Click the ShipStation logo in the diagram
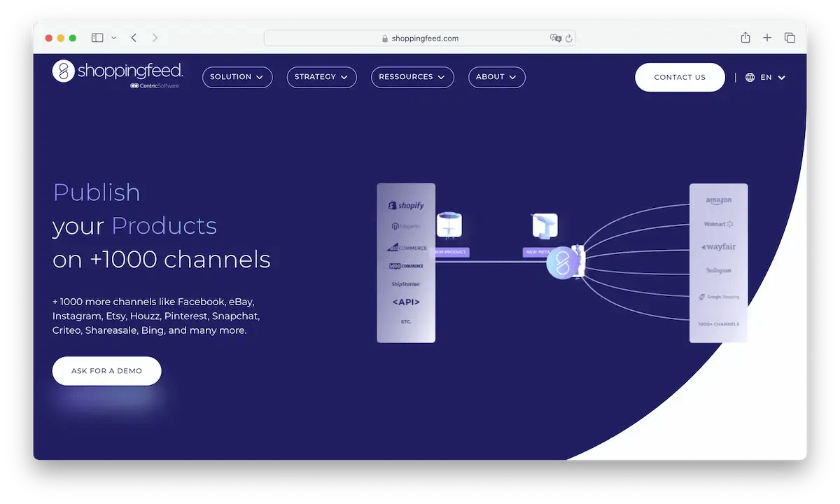840x504 pixels. (406, 284)
